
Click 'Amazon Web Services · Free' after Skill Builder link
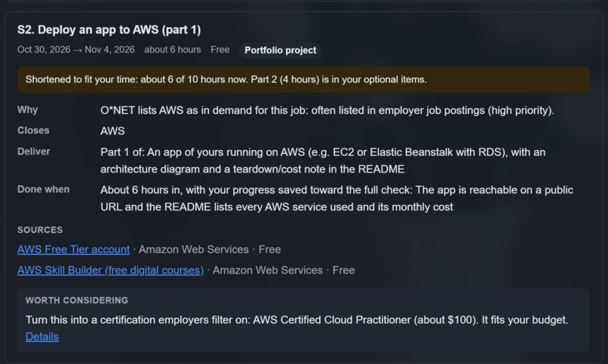click(x=284, y=271)
